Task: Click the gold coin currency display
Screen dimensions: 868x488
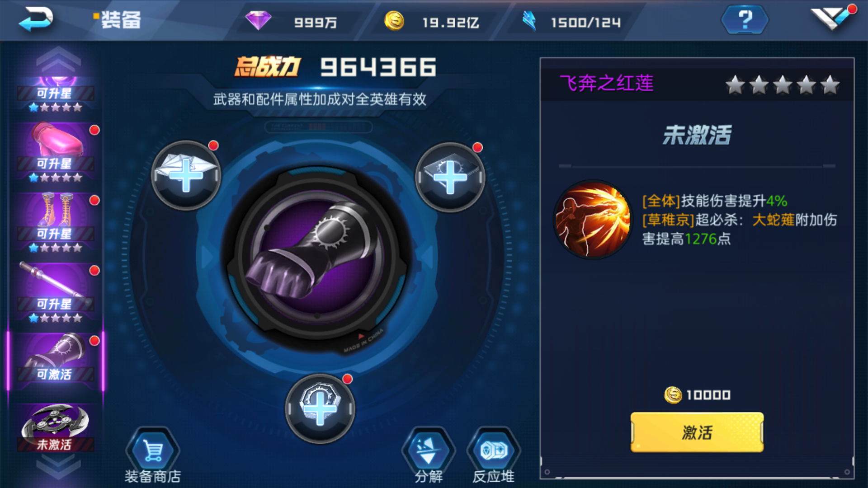Action: [432, 21]
